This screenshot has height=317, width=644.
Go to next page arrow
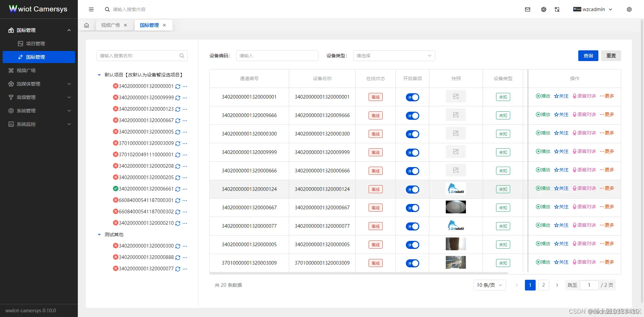click(557, 285)
